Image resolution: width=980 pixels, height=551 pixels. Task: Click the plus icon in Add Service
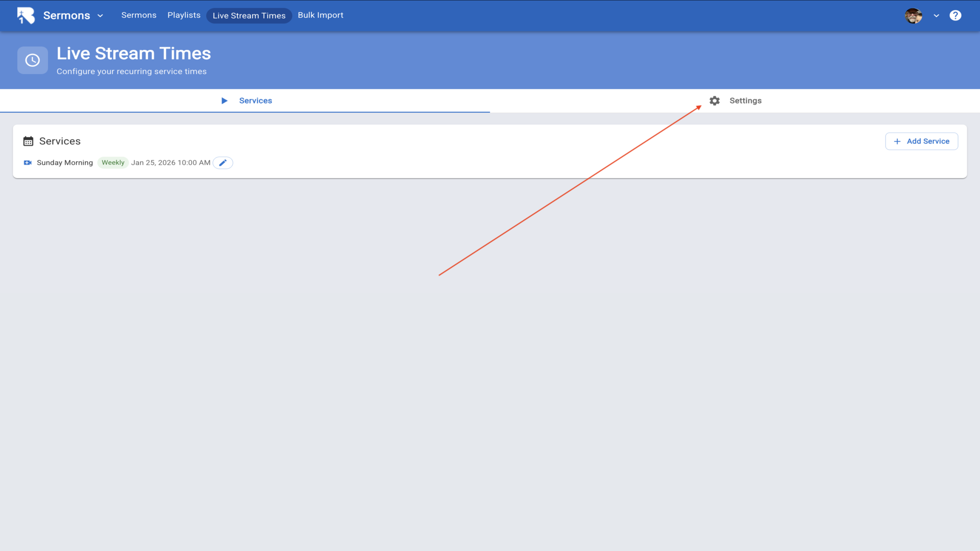pyautogui.click(x=897, y=141)
